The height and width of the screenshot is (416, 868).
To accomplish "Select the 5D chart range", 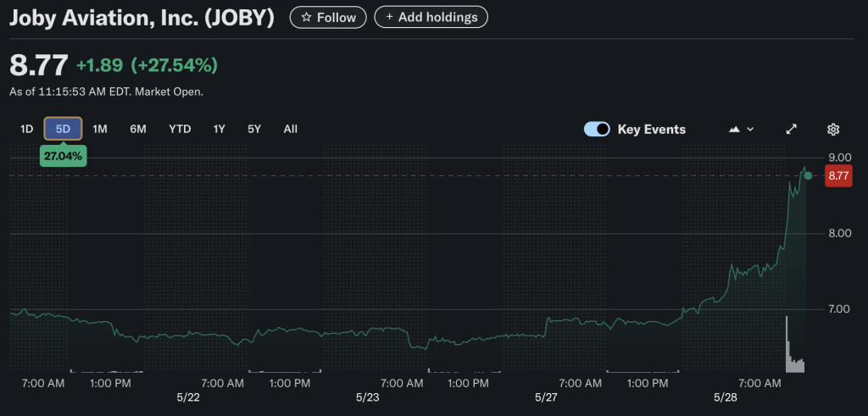I will click(x=63, y=129).
